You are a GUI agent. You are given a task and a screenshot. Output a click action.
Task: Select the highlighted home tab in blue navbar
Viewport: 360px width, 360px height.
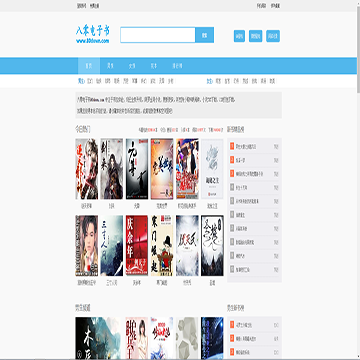pos(89,66)
